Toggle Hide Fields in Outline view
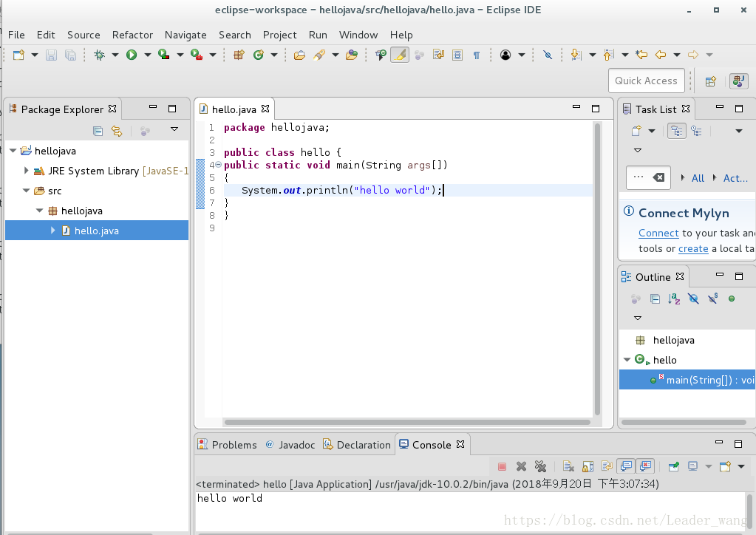This screenshot has height=535, width=756. click(693, 299)
